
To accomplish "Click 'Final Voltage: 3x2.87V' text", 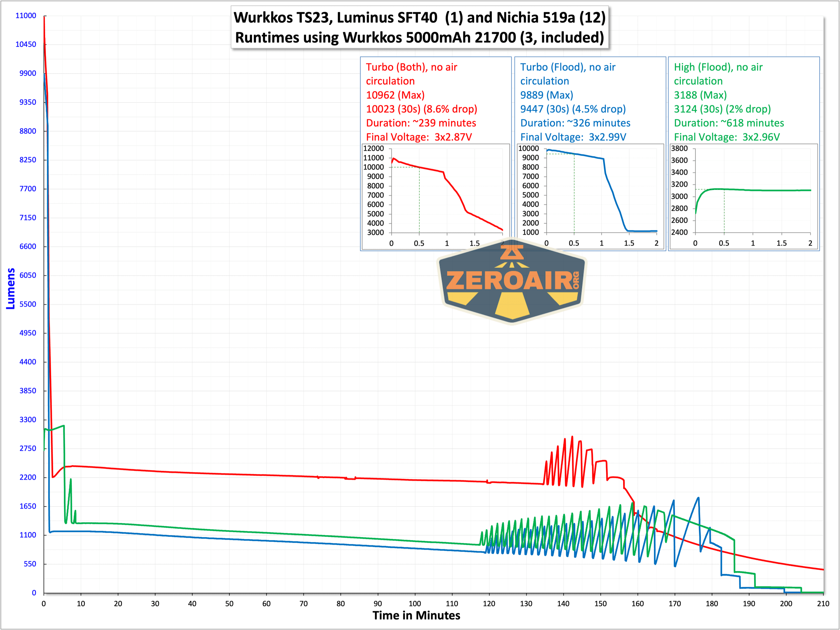I will point(419,137).
